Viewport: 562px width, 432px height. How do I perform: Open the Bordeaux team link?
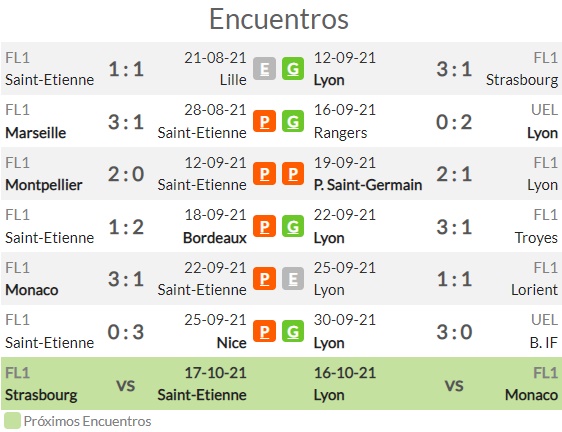pyautogui.click(x=215, y=238)
